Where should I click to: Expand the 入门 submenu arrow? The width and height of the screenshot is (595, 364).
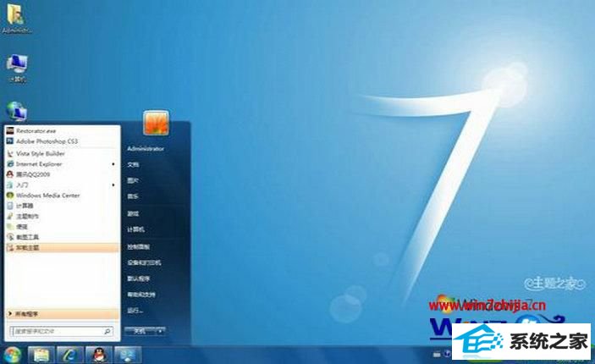(113, 185)
